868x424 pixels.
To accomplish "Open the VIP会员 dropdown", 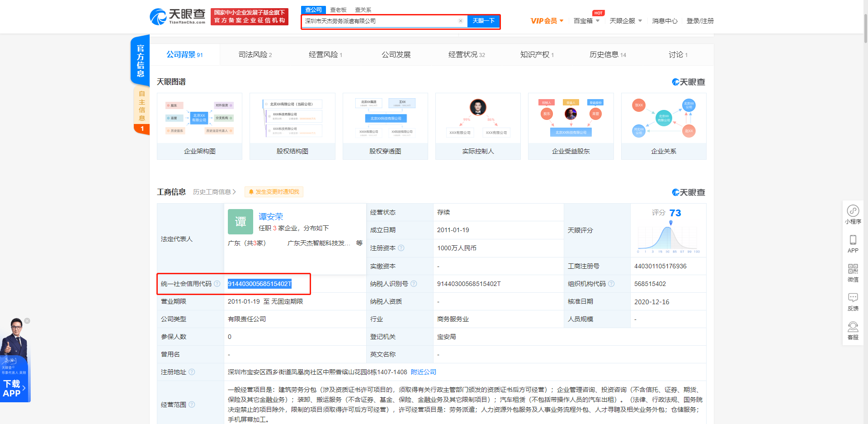I will coord(547,21).
